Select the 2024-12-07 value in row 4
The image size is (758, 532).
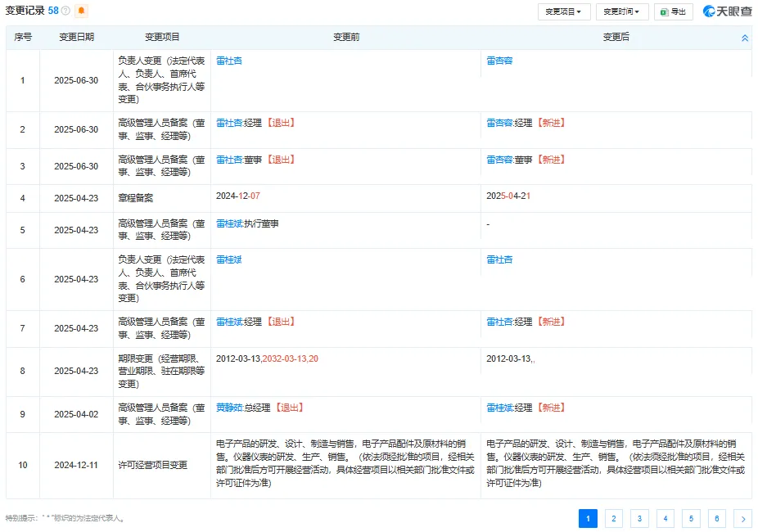click(x=238, y=196)
